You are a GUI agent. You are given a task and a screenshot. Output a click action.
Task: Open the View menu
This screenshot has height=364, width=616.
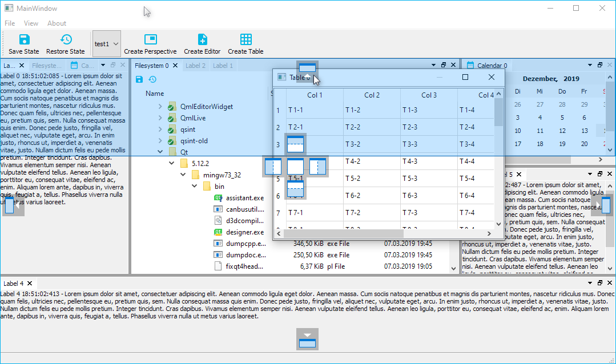(31, 23)
